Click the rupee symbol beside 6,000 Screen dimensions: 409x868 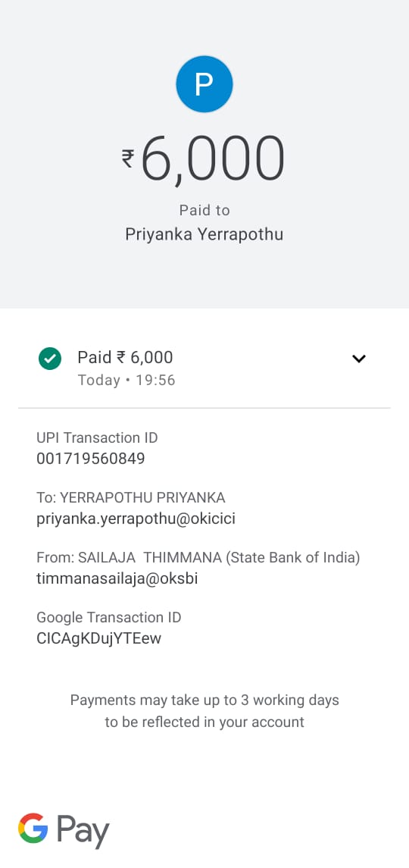[x=128, y=158]
